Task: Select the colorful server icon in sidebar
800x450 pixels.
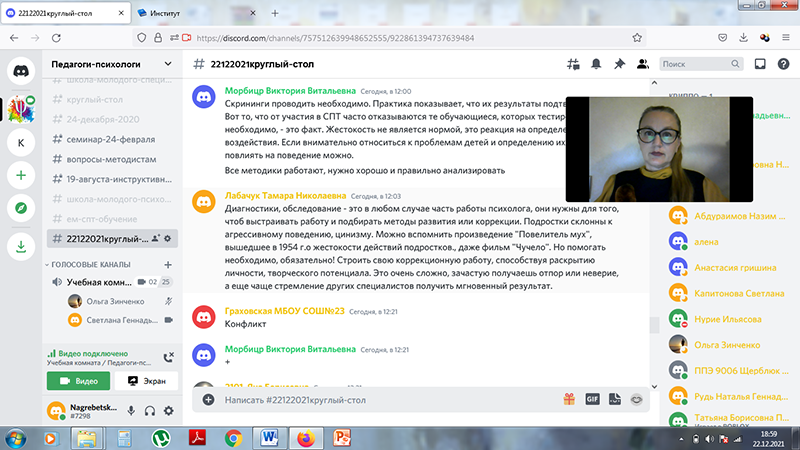Action: coord(21,109)
